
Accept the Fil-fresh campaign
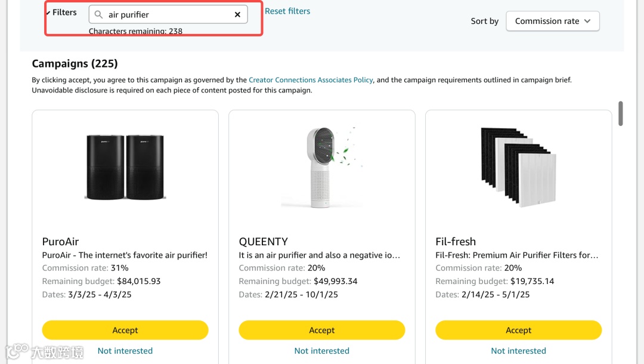pyautogui.click(x=518, y=330)
